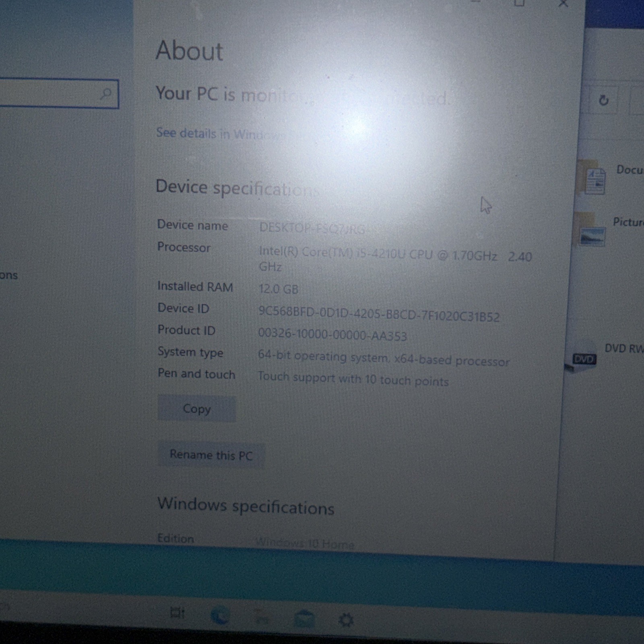Image resolution: width=644 pixels, height=644 pixels.
Task: Click the Intel Core i5-4210U processor value
Action: (x=395, y=259)
